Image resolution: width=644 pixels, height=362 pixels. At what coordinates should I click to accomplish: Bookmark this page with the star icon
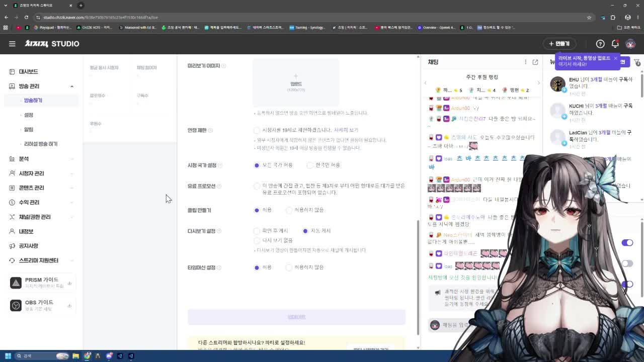pyautogui.click(x=589, y=17)
